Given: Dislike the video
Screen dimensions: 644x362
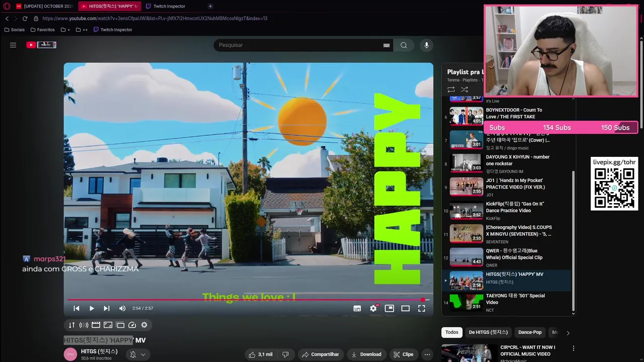Looking at the screenshot, I should click(x=285, y=354).
